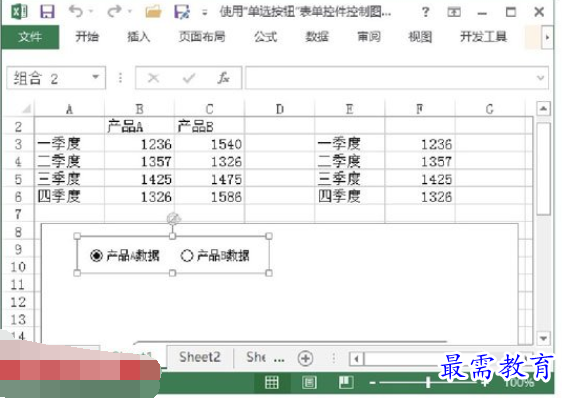The height and width of the screenshot is (398, 562).
Task: Confirm formula entry with the checkmark icon
Action: [189, 77]
